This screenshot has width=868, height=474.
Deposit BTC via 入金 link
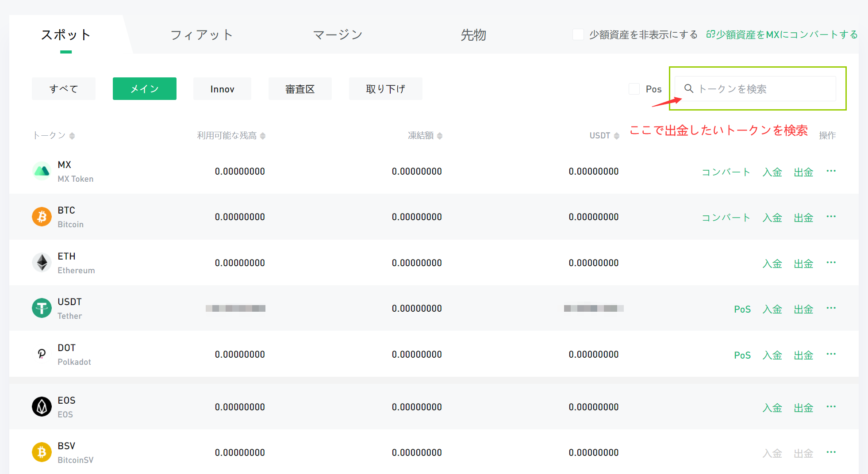click(x=772, y=218)
